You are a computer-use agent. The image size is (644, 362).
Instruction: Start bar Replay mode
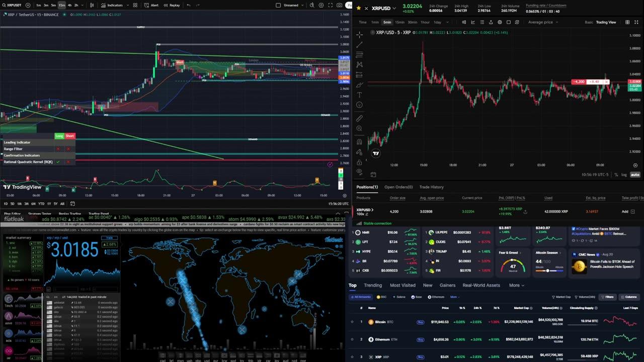click(172, 5)
